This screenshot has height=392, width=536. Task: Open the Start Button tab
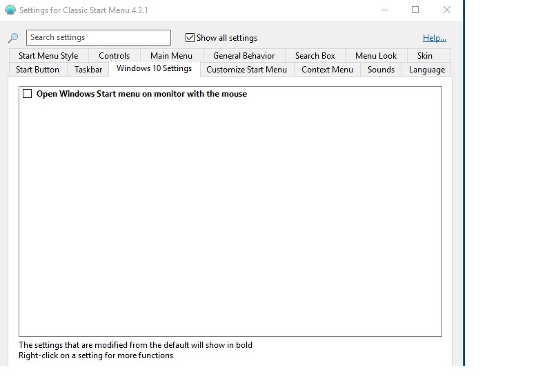click(38, 70)
